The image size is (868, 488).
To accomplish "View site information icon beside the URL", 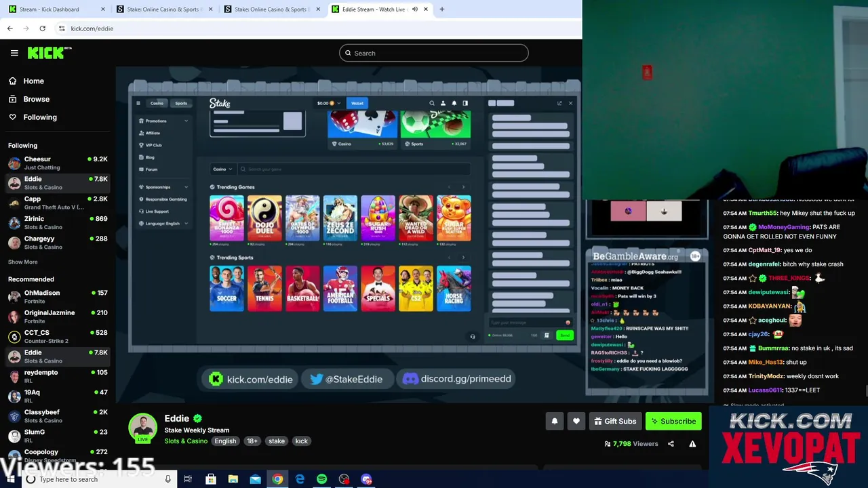I will coord(62,28).
